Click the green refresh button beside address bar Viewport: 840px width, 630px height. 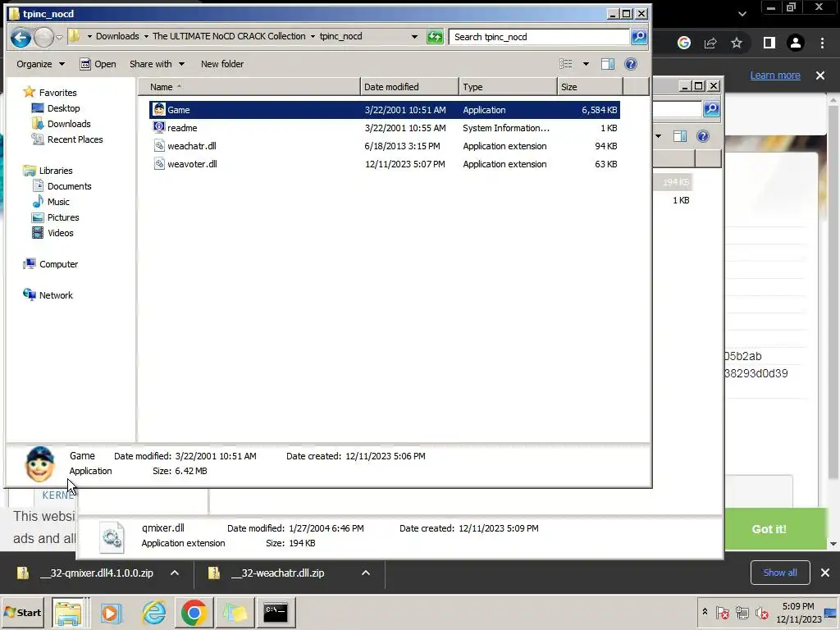[x=435, y=36]
